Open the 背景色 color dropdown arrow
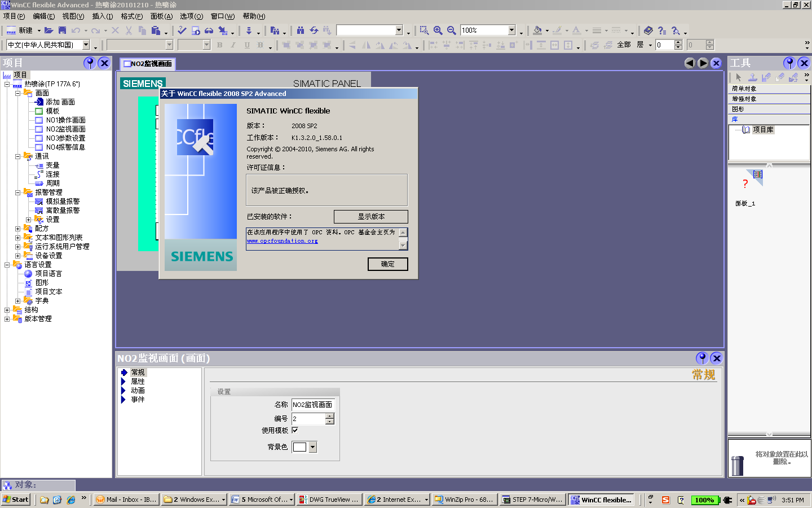The image size is (812, 508). 313,447
